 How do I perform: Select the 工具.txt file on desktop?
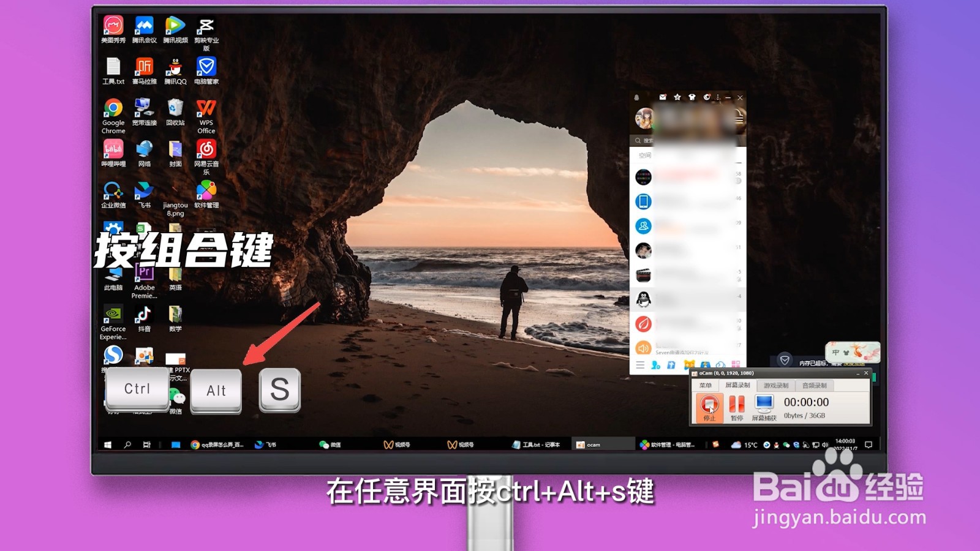pyautogui.click(x=113, y=71)
